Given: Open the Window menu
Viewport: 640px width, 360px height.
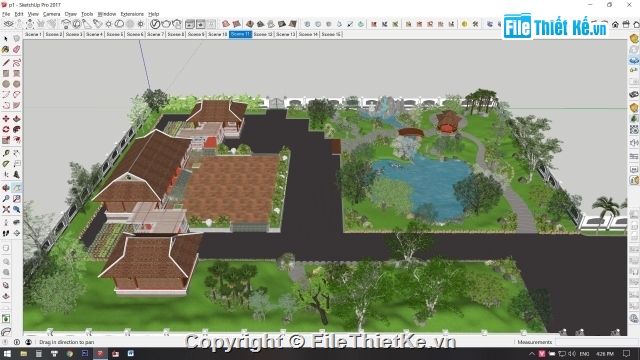Looking at the screenshot, I should (107, 14).
